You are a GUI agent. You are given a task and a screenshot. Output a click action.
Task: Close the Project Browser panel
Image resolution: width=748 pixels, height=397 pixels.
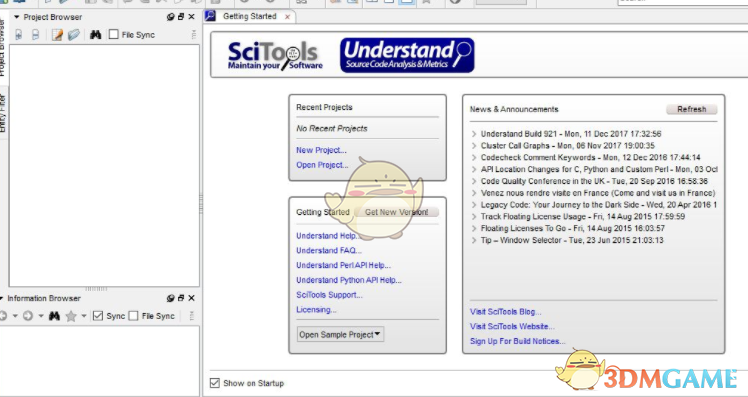click(191, 17)
